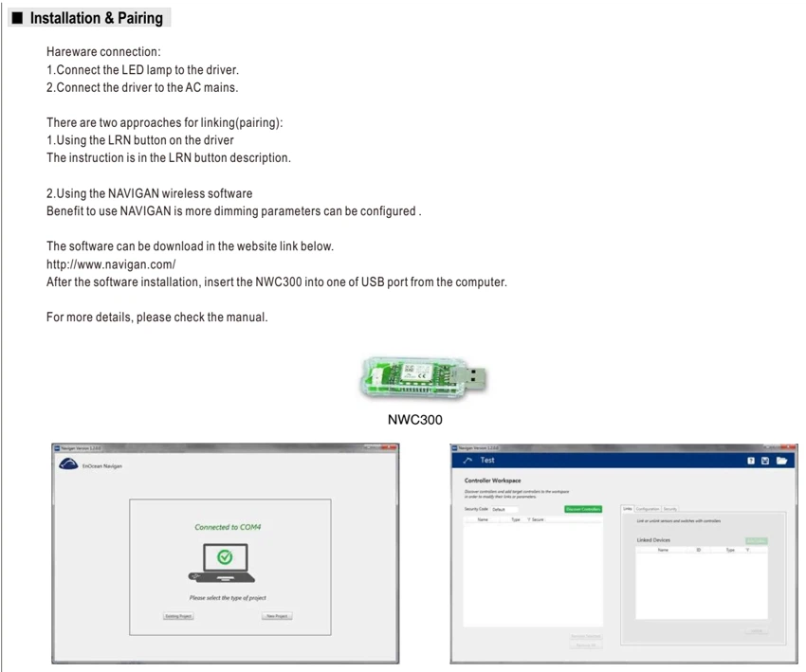Viewport: 806px width, 672px height.
Task: Switch to the Links tab
Action: click(628, 509)
